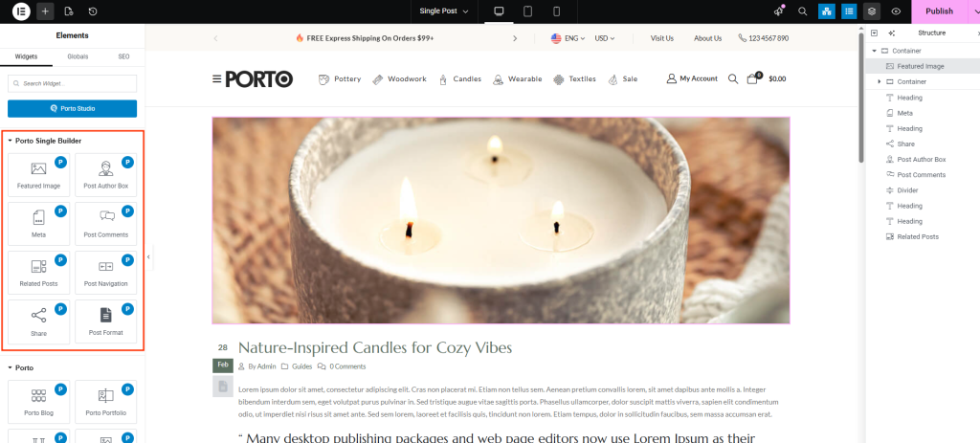The image size is (980, 443).
Task: Collapse the Porto Single Builder section
Action: pos(44,141)
